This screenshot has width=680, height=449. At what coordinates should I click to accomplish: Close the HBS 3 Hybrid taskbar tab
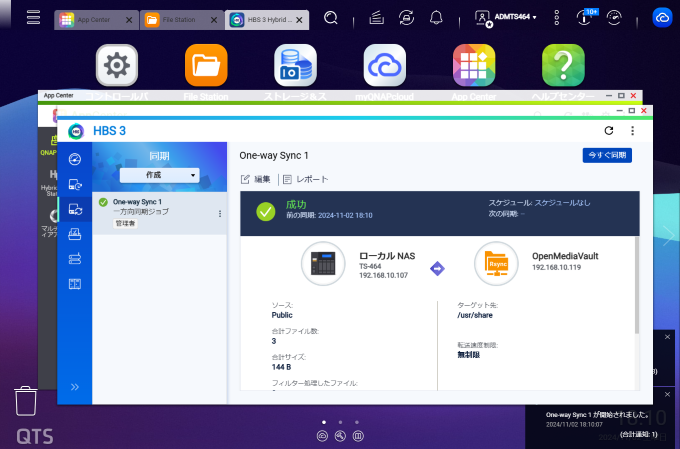(299, 20)
